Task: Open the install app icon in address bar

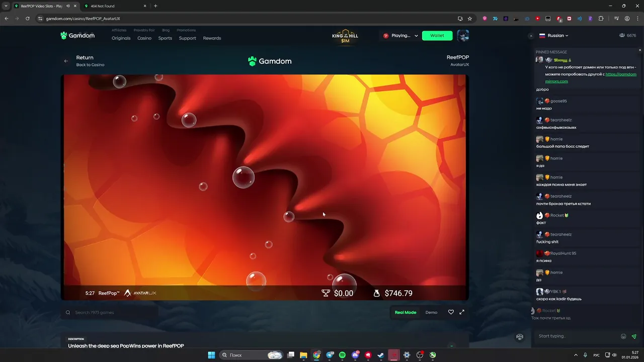Action: pyautogui.click(x=460, y=19)
